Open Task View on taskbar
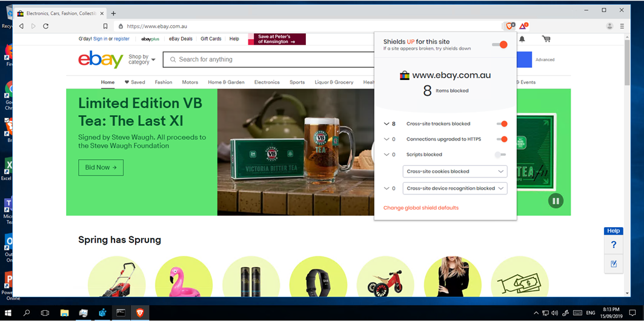 (x=45, y=313)
